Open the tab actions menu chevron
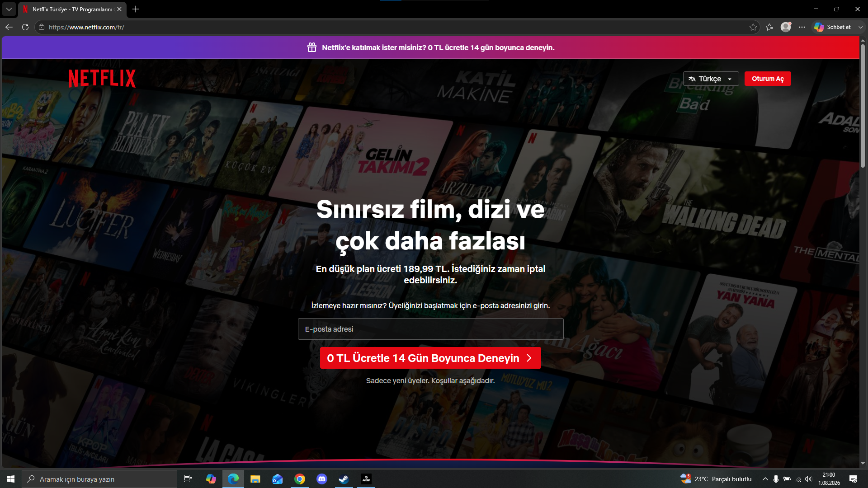 [x=9, y=9]
